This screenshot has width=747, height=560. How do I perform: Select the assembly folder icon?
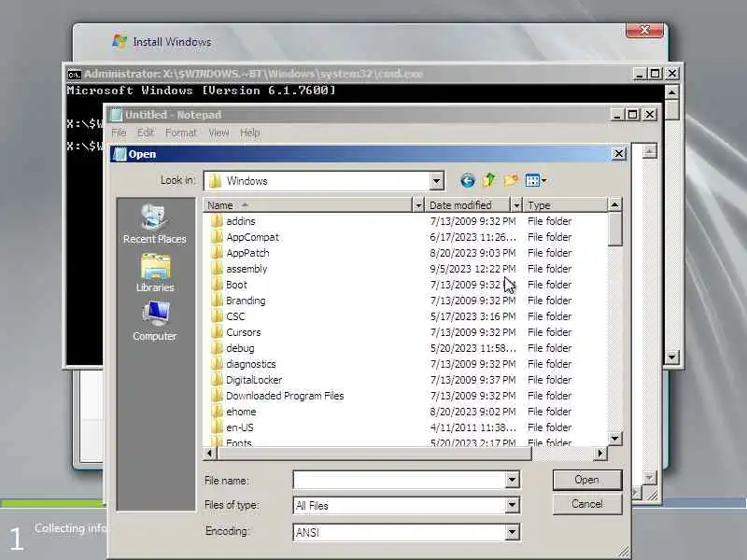click(217, 269)
